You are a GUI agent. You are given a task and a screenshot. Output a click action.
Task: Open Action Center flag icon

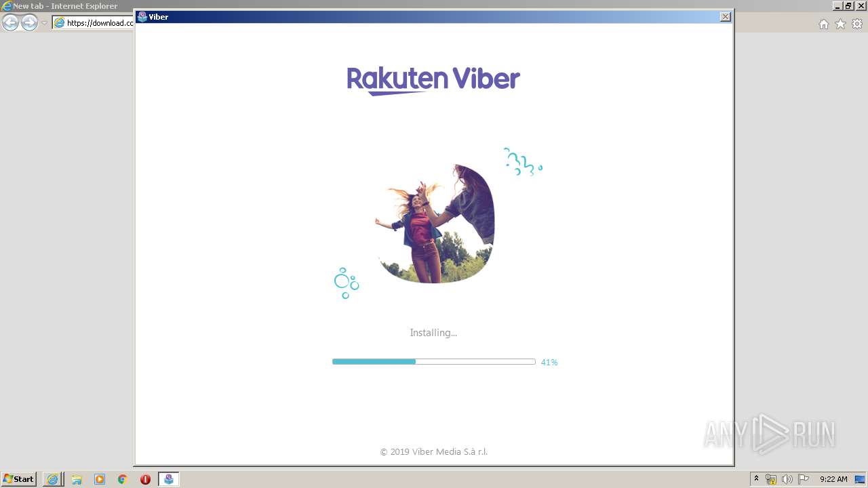click(x=804, y=479)
